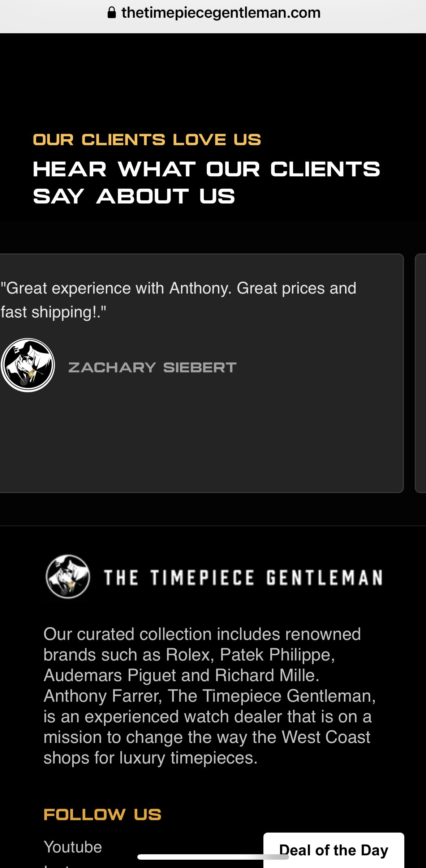
Task: Click the Zachary Siebert reviewer name
Action: click(x=152, y=368)
